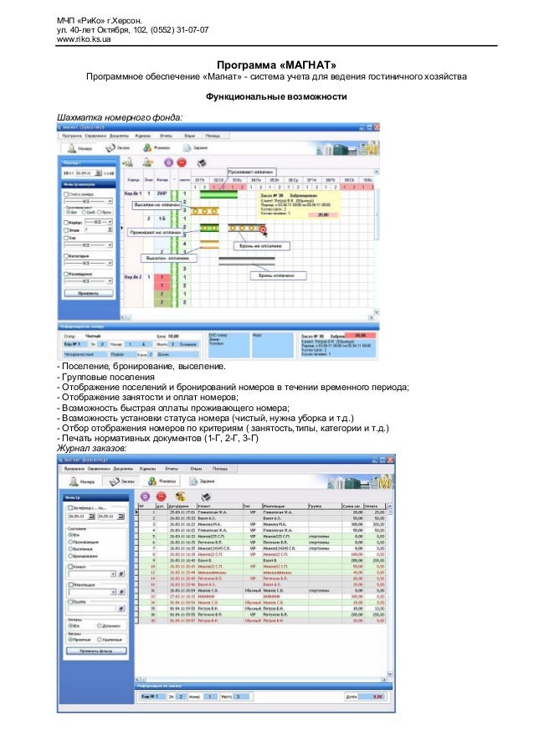Click the check-in icon in chessboard window toolbar
534x756 pixels.
coord(128,162)
